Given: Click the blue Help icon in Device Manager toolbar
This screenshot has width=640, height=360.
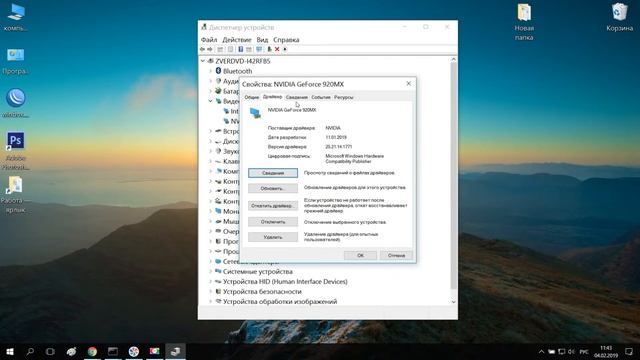Looking at the screenshot, I should click(241, 49).
